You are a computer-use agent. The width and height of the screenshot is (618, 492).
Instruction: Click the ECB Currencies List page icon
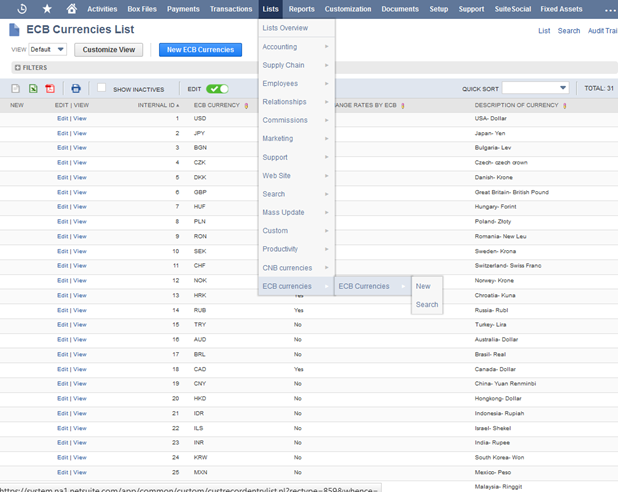coord(14,30)
